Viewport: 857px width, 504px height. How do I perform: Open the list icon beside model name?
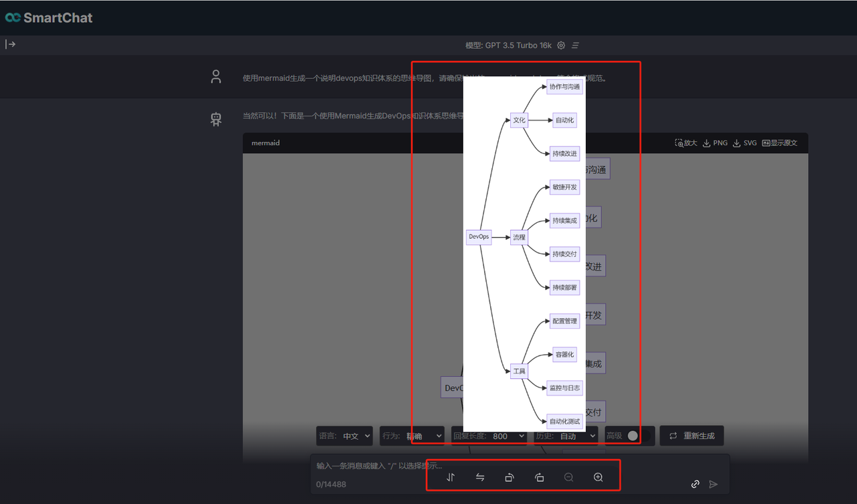(575, 46)
